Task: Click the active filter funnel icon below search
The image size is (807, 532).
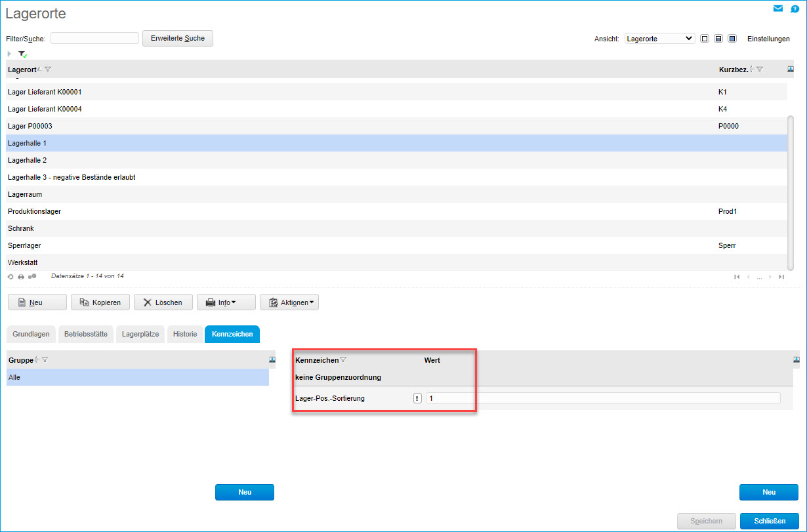Action: click(x=22, y=54)
